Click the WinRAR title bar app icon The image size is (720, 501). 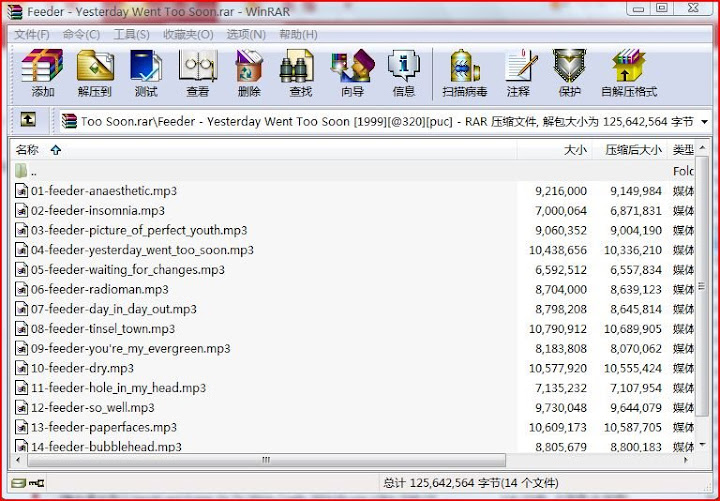tap(15, 12)
